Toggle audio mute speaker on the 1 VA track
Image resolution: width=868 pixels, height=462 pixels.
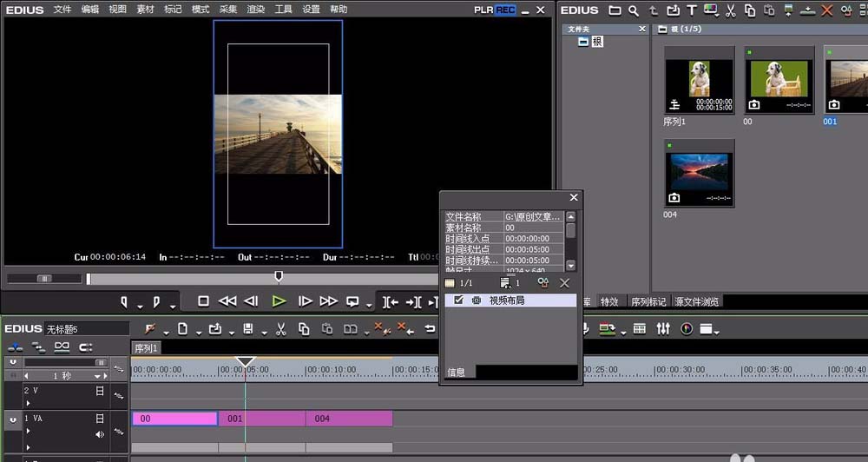click(100, 434)
